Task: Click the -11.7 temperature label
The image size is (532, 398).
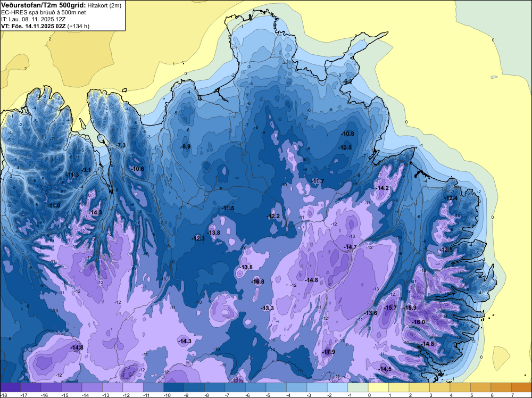Action: tap(318, 181)
